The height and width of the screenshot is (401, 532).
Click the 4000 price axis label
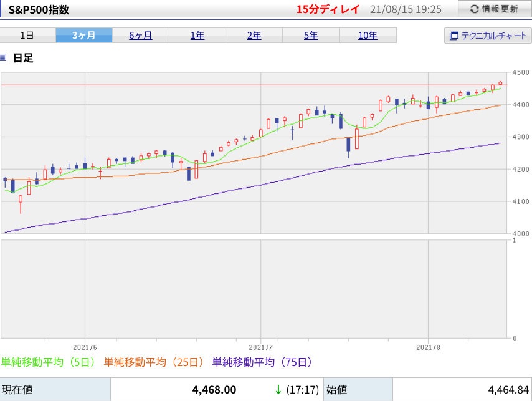521,234
